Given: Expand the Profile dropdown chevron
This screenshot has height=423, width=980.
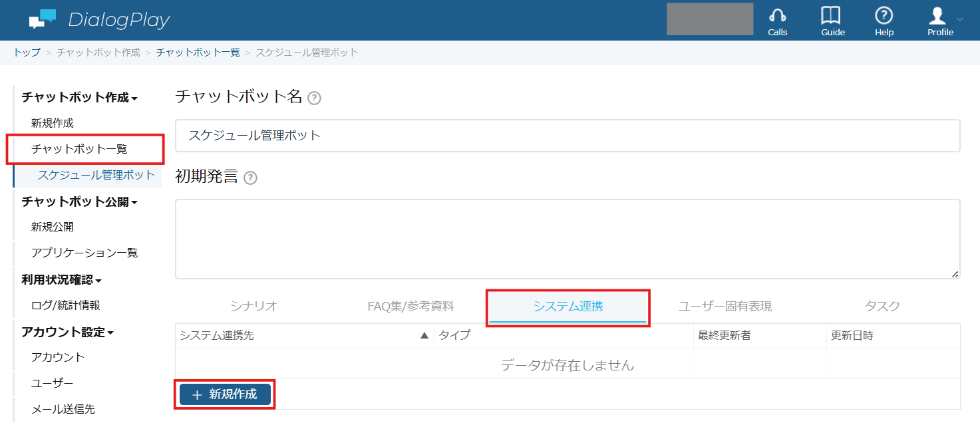Looking at the screenshot, I should tap(959, 19).
